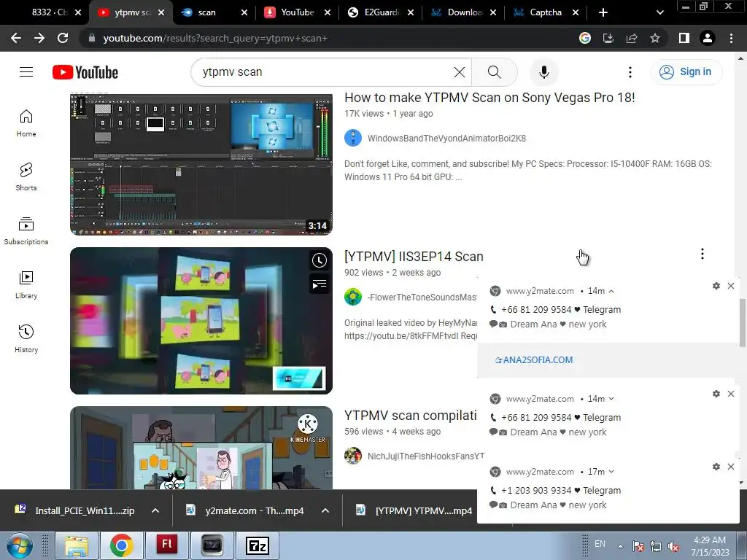
Task: Go to the YouTube logo home page
Action: point(85,72)
